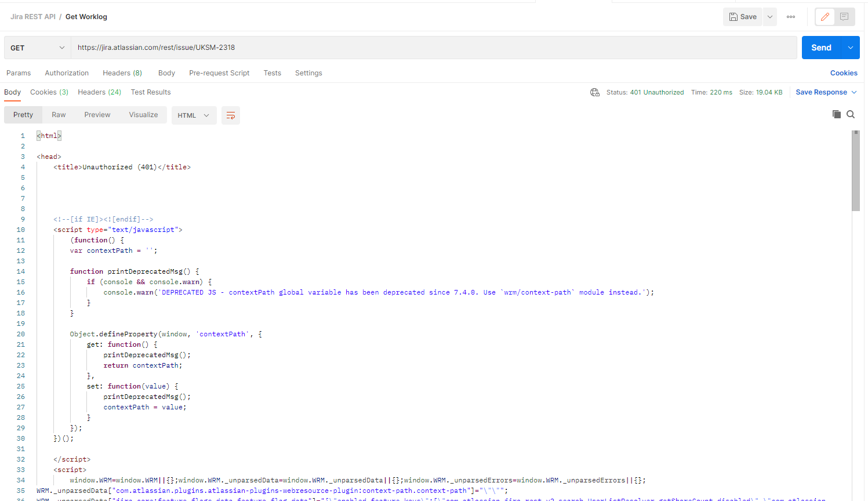Open the Pre-request Script tab

[219, 73]
